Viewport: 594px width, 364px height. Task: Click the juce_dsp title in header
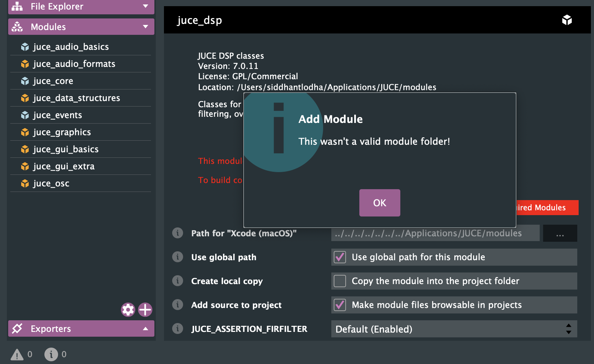click(200, 20)
